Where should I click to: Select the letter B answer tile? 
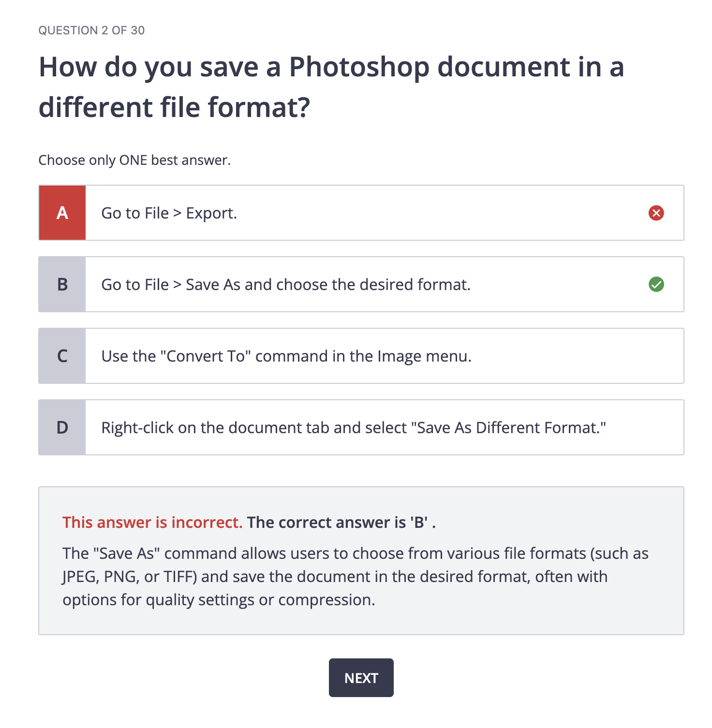point(62,284)
